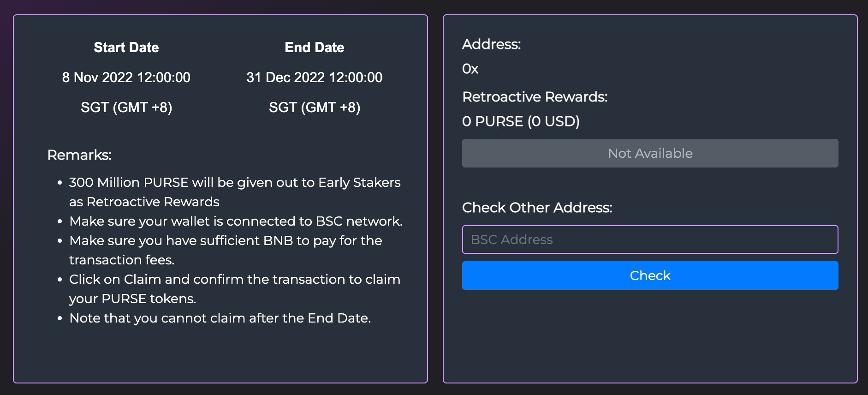Image resolution: width=868 pixels, height=395 pixels.
Task: Click the End Date claim warning note
Action: click(x=220, y=318)
